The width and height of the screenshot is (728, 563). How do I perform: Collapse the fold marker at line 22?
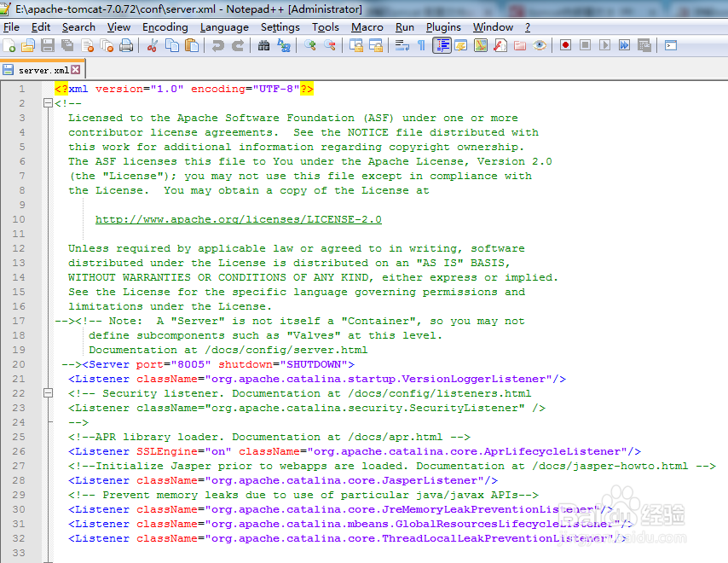click(48, 393)
